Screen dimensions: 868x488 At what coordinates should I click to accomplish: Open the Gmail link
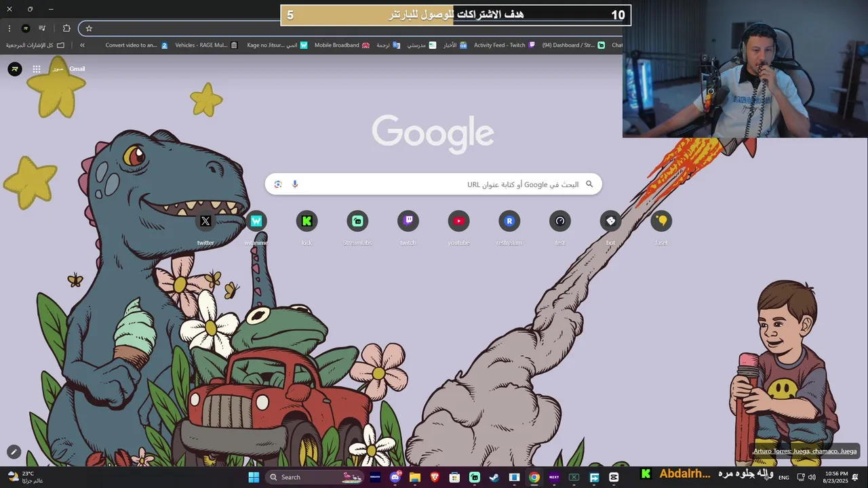coord(77,69)
